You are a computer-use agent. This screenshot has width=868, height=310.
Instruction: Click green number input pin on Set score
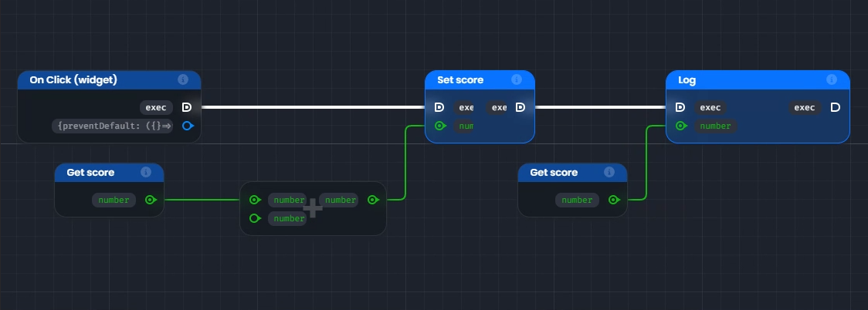pos(440,126)
